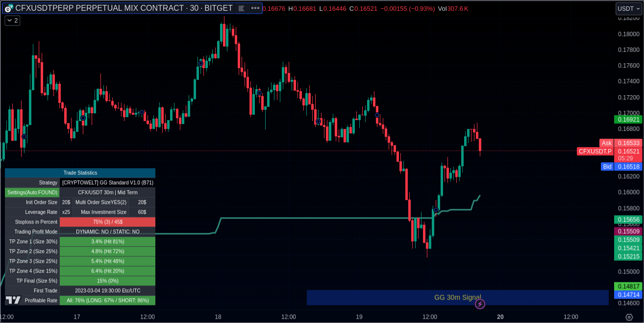Open the three-dots more options menu
This screenshot has width=644, height=323.
click(x=255, y=8)
